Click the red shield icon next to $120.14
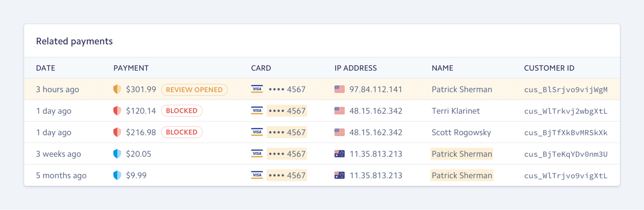This screenshot has height=210, width=644. pyautogui.click(x=117, y=111)
